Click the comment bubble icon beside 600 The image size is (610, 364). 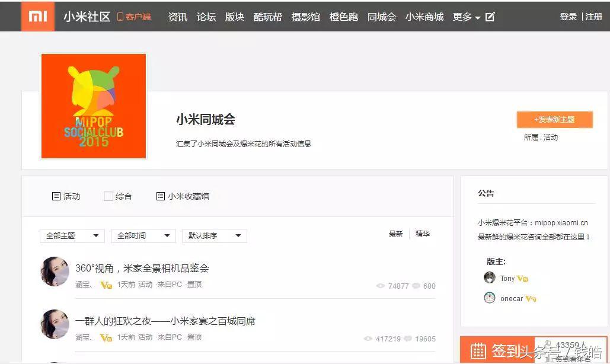[416, 286]
